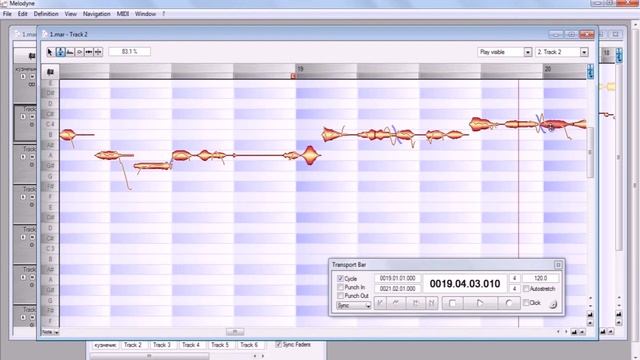Enable the Punch Out checkbox
This screenshot has height=360, width=640.
pyautogui.click(x=340, y=296)
